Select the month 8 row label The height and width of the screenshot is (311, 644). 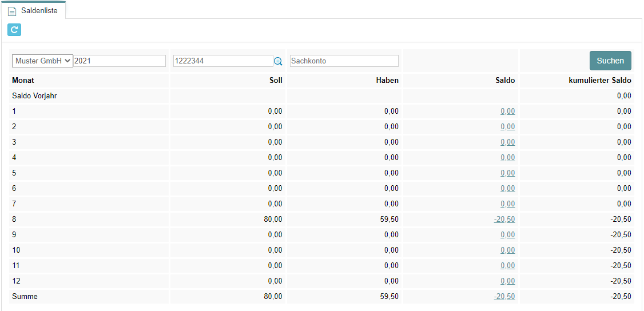14,220
